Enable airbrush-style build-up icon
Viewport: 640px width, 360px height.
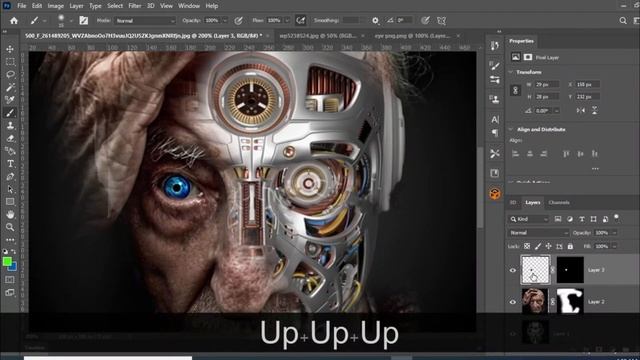pyautogui.click(x=301, y=20)
